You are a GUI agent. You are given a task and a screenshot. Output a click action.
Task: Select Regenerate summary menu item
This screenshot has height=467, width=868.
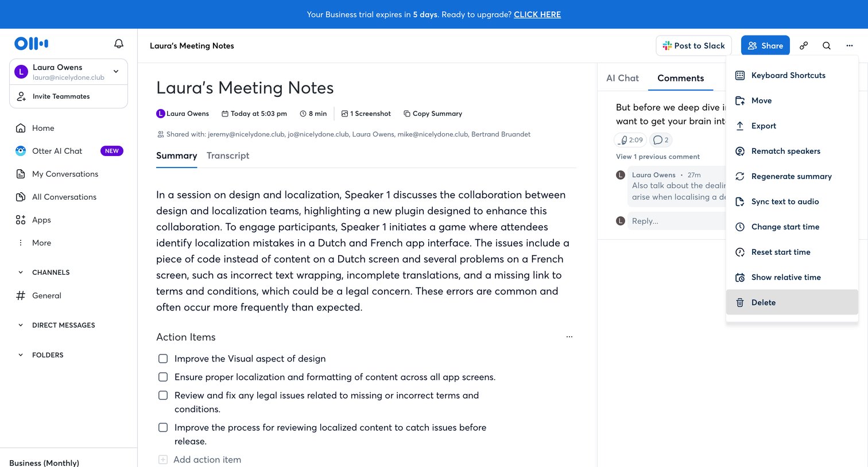pyautogui.click(x=792, y=176)
